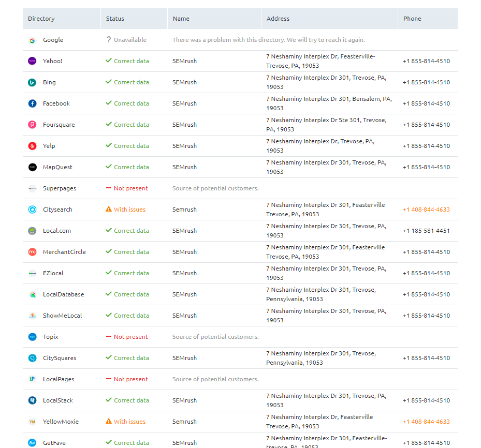
Task: Click the Foursquare icon
Action: (x=32, y=124)
